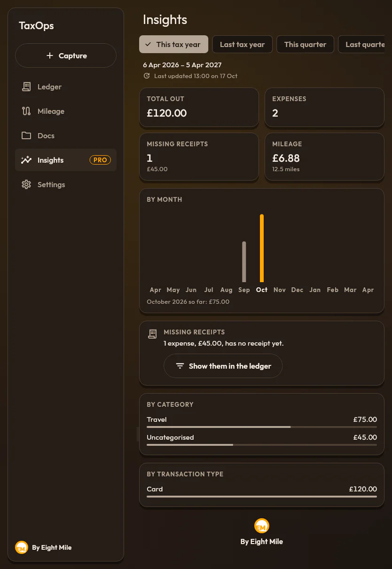Click the Uncategorised category progress bar
The image size is (392, 569).
pos(262,445)
